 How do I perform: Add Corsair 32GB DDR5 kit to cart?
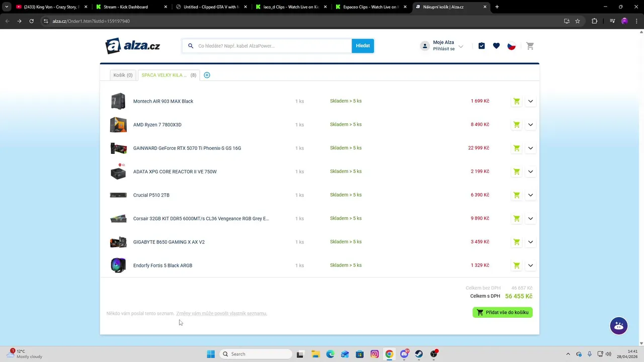pos(516,219)
